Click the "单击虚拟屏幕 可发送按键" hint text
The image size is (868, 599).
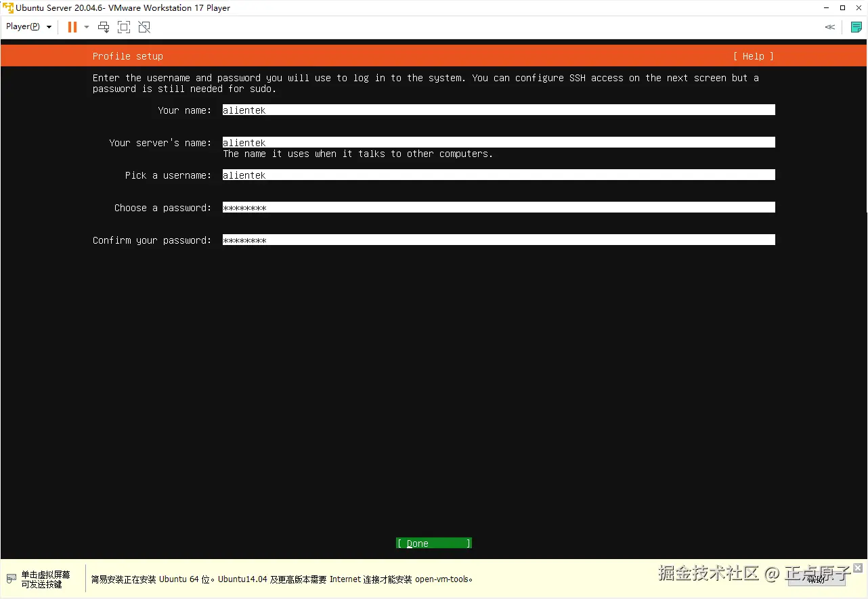tap(45, 579)
